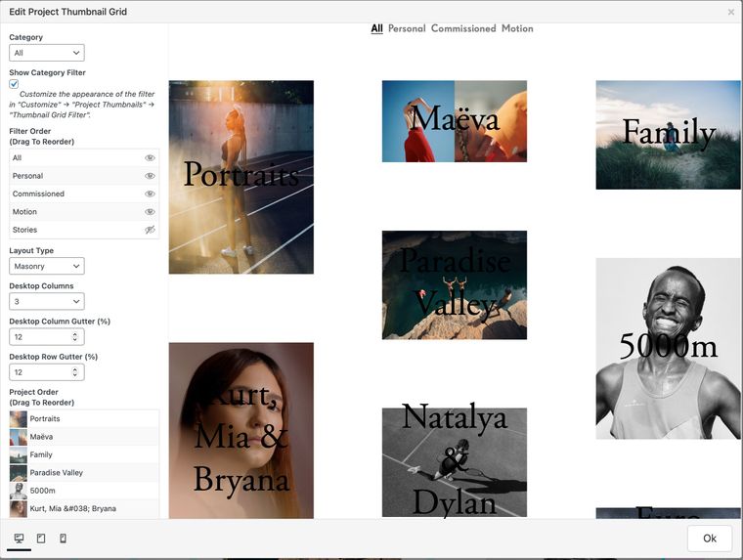743x560 pixels.
Task: Switch to tablet preview icon
Action: tap(41, 538)
